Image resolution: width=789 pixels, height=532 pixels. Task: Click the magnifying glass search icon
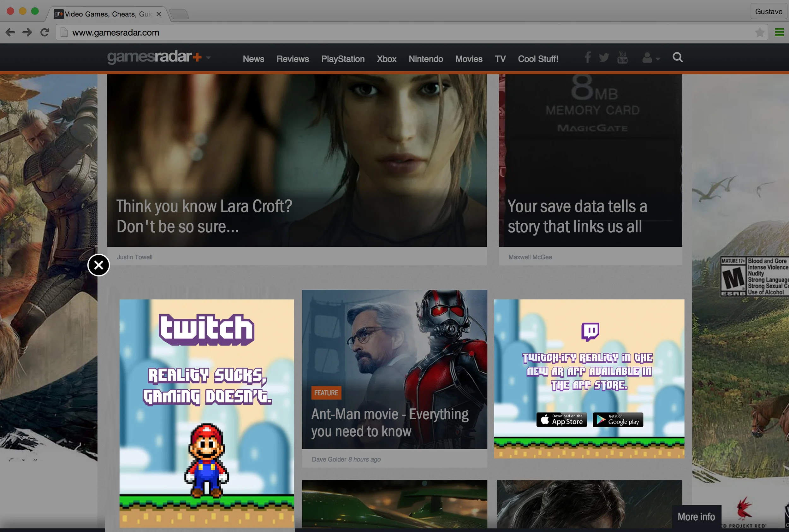point(678,57)
